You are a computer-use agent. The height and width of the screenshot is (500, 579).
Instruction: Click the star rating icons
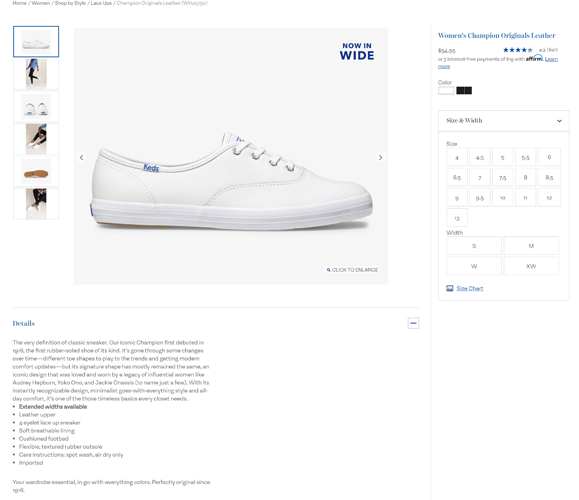tap(518, 50)
